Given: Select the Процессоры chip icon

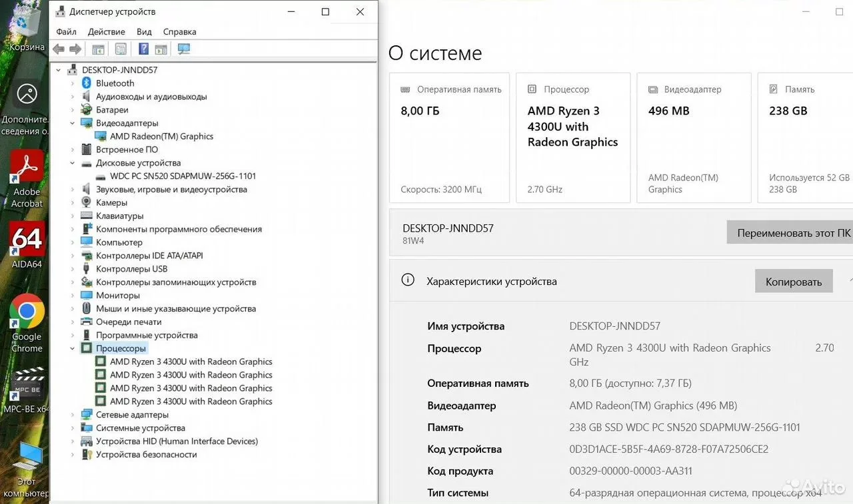Looking at the screenshot, I should 86,348.
